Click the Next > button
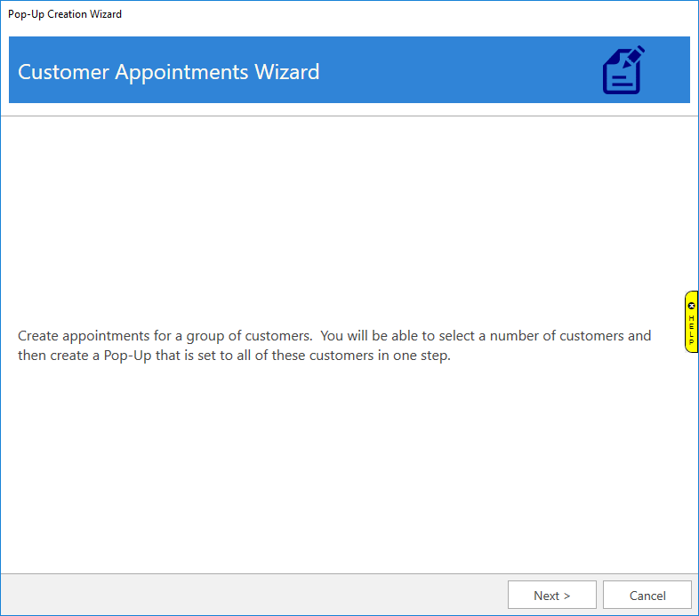This screenshot has height=616, width=699. pyautogui.click(x=551, y=596)
